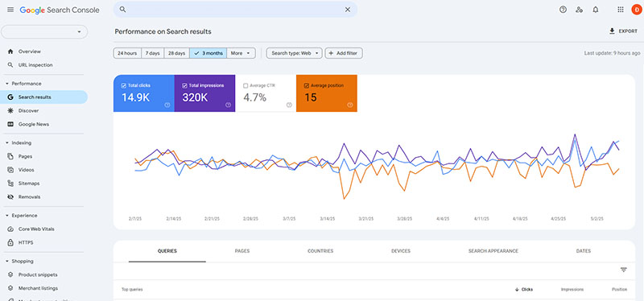Open the table filter icon above the queries
The width and height of the screenshot is (644, 301).
point(623,270)
